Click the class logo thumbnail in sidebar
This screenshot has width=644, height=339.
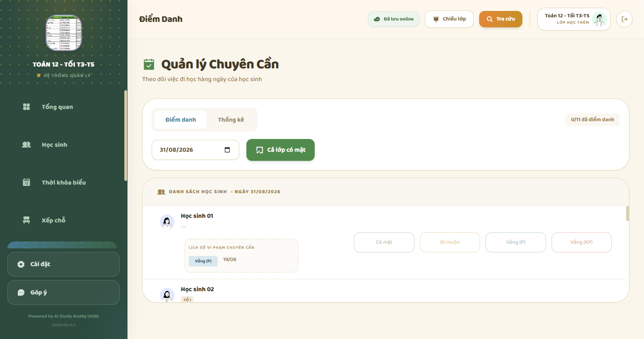tap(64, 33)
